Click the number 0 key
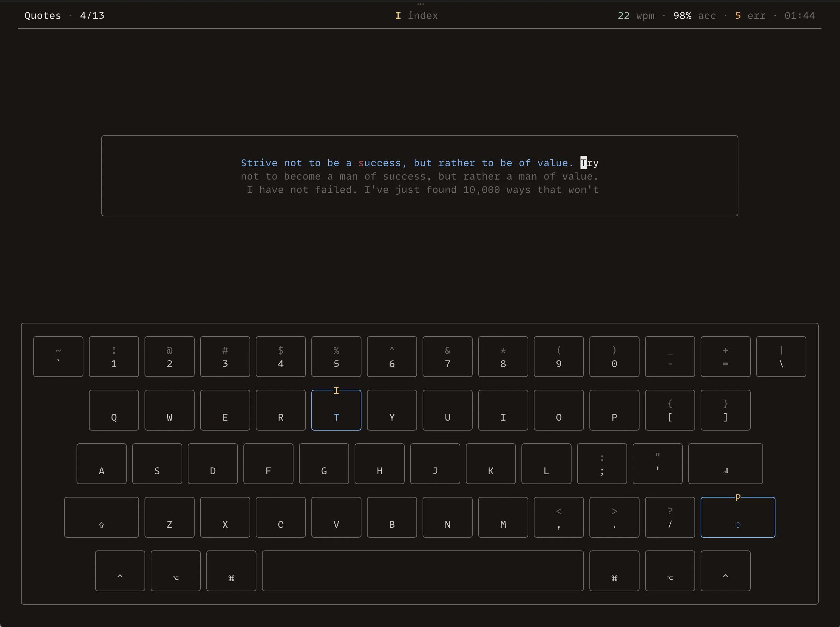840x627 pixels. coord(614,356)
